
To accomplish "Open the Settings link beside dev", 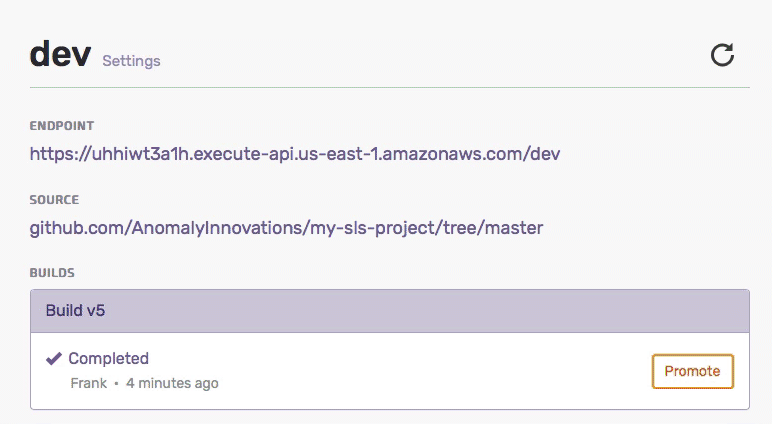I will point(131,61).
